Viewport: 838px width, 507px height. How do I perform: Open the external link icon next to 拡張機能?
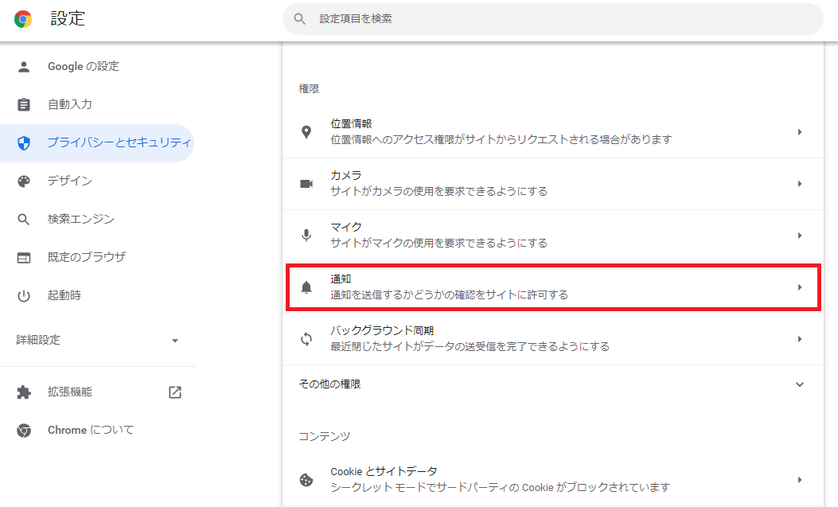click(x=175, y=392)
